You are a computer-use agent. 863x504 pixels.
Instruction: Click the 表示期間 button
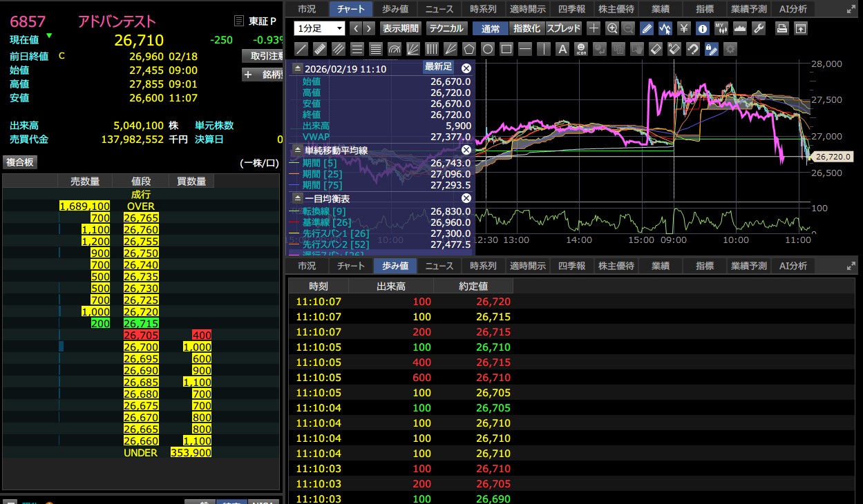tap(400, 28)
